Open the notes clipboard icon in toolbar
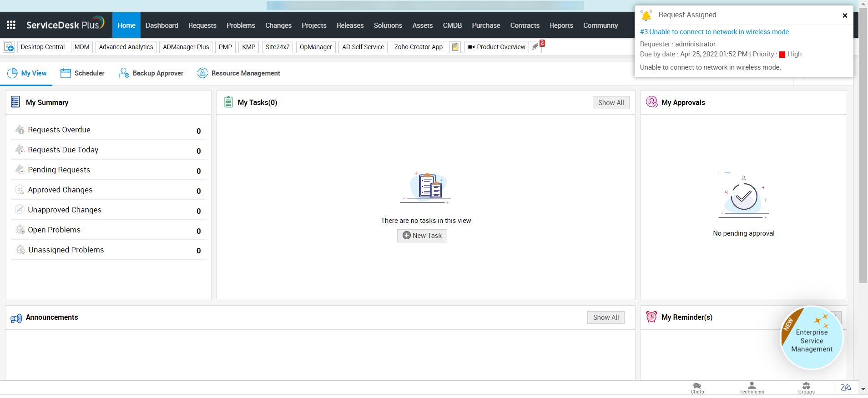The height and width of the screenshot is (398, 868). pos(455,47)
